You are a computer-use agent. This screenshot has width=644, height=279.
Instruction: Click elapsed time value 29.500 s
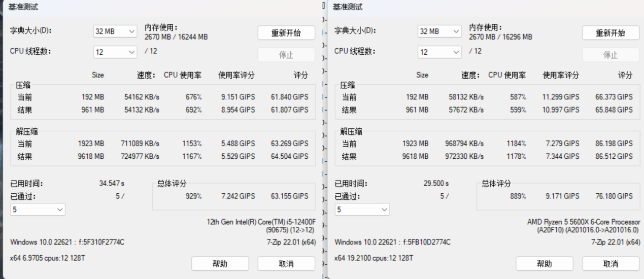(436, 183)
